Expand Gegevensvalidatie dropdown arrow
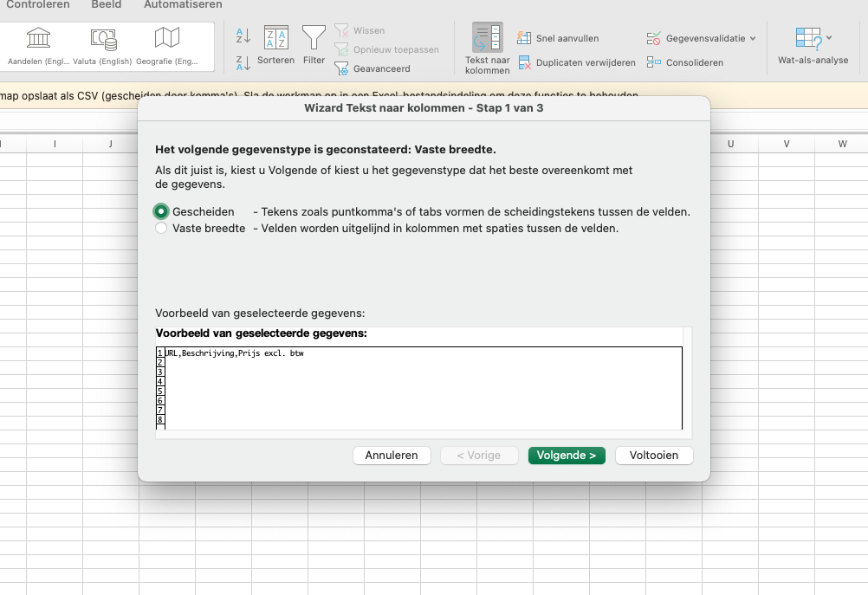The width and height of the screenshot is (868, 595). (x=753, y=38)
